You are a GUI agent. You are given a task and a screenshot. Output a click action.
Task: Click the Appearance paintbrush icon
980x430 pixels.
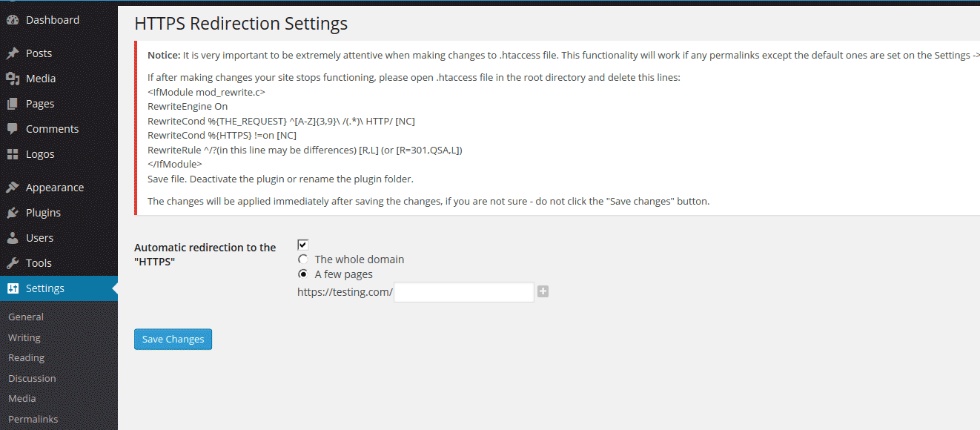(x=13, y=188)
